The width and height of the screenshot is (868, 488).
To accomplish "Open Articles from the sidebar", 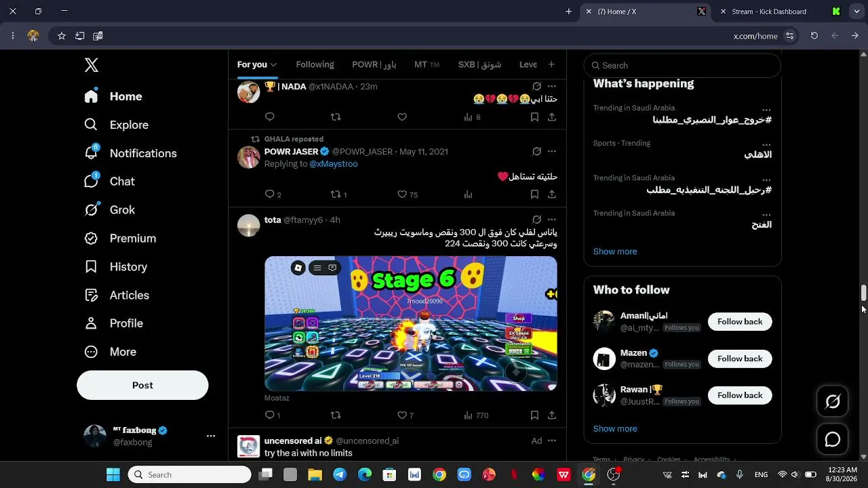I will click(117, 296).
